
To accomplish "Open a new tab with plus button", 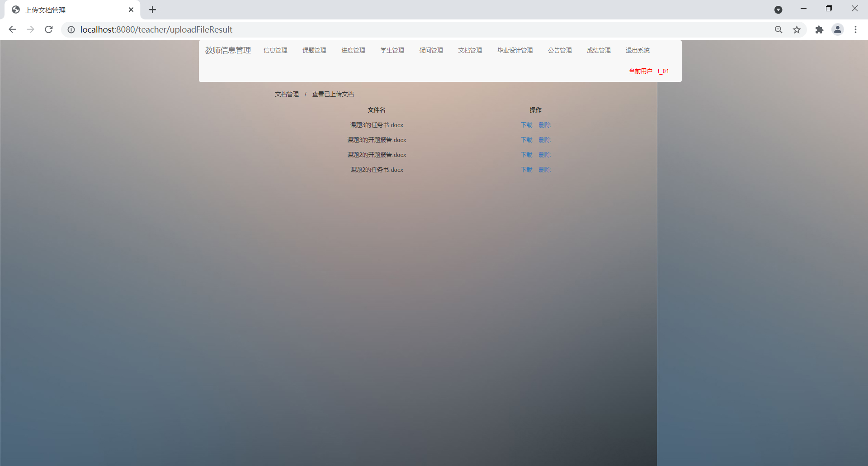I will [152, 10].
